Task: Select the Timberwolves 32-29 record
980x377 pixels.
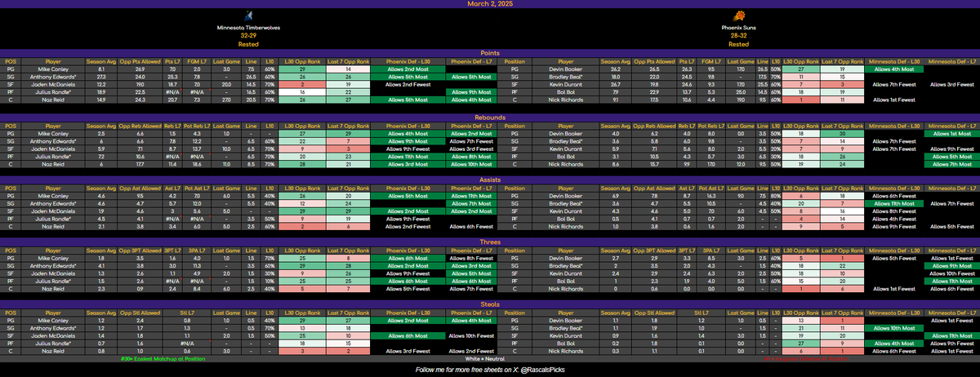Action: (x=247, y=36)
